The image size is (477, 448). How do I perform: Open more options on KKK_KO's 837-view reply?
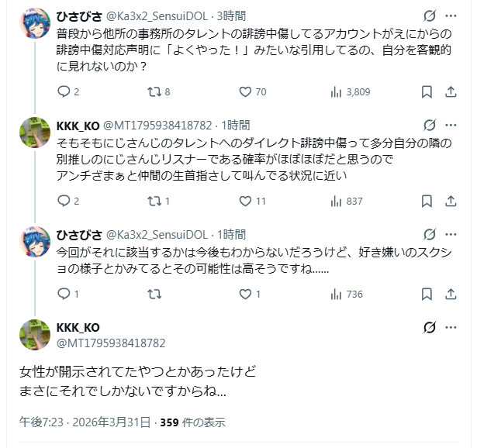[453, 125]
